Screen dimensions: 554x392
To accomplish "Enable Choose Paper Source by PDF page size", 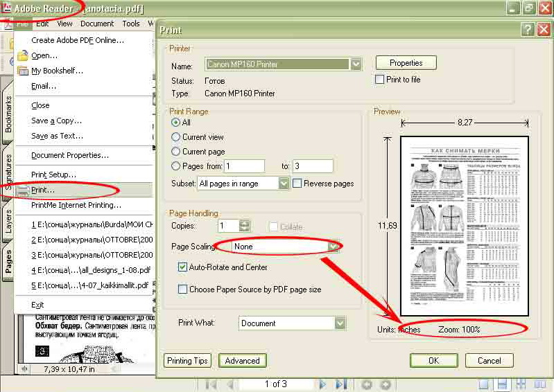I will 182,289.
